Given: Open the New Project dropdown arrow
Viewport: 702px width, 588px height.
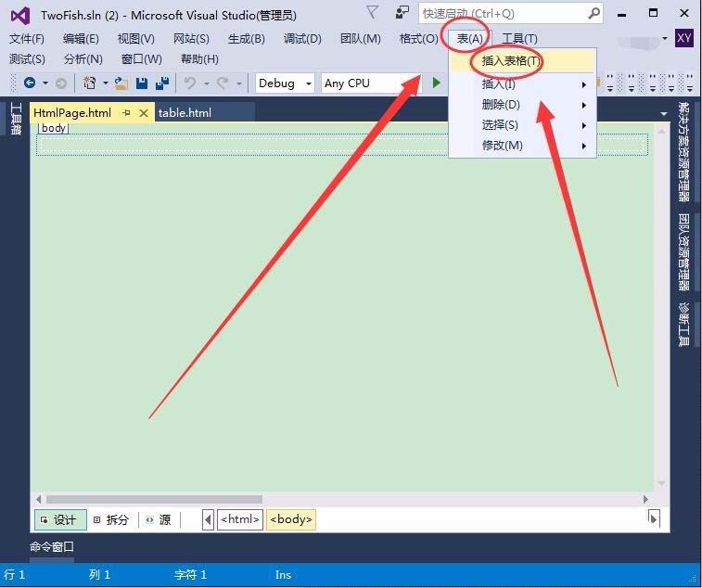Looking at the screenshot, I should tap(105, 83).
